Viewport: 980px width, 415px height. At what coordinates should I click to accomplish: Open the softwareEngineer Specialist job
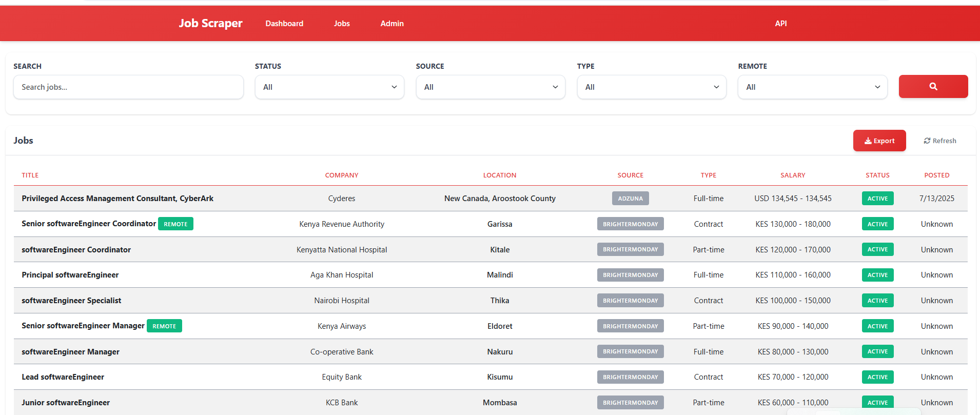click(71, 301)
